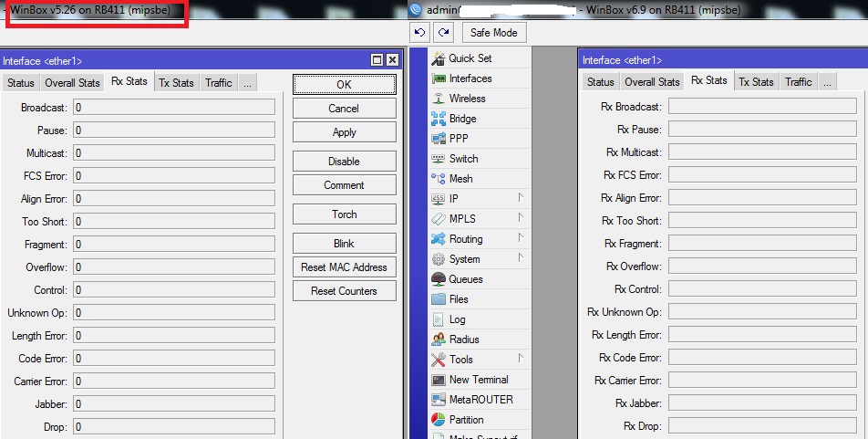Image resolution: width=868 pixels, height=439 pixels.
Task: Click Reset MAC Address button
Action: coord(345,267)
